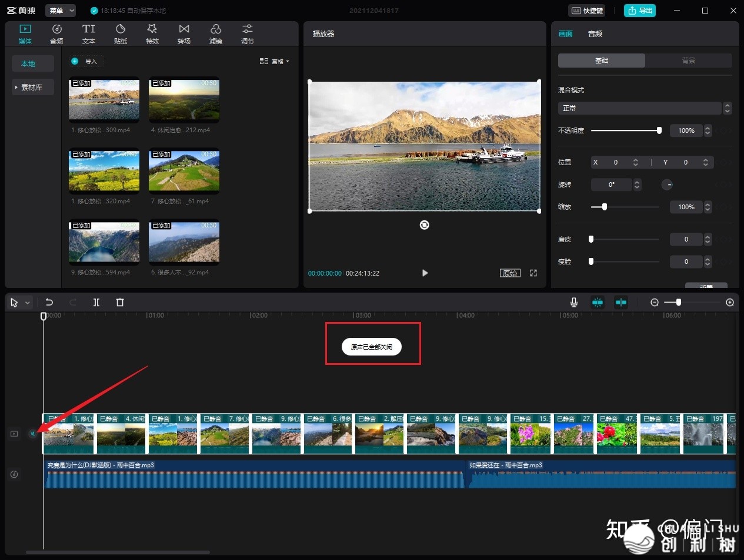744x560 pixels.
Task: Click the 旋转 rotation angle field
Action: click(612, 185)
